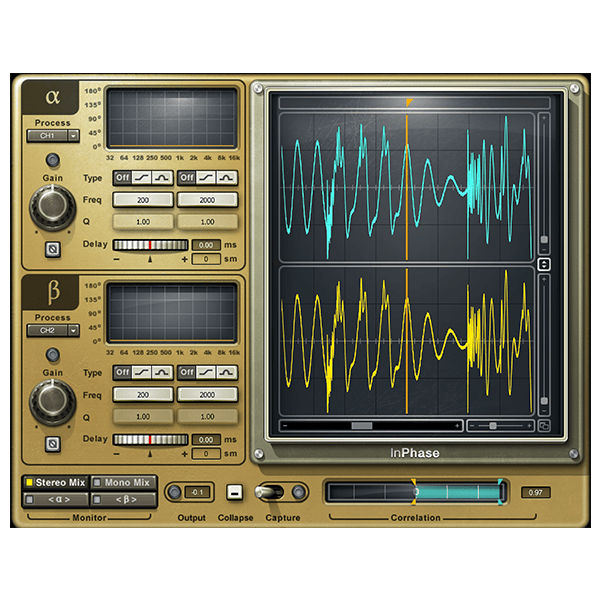The height and width of the screenshot is (600, 600).
Task: Click beta delay ms value field
Action: point(206,440)
